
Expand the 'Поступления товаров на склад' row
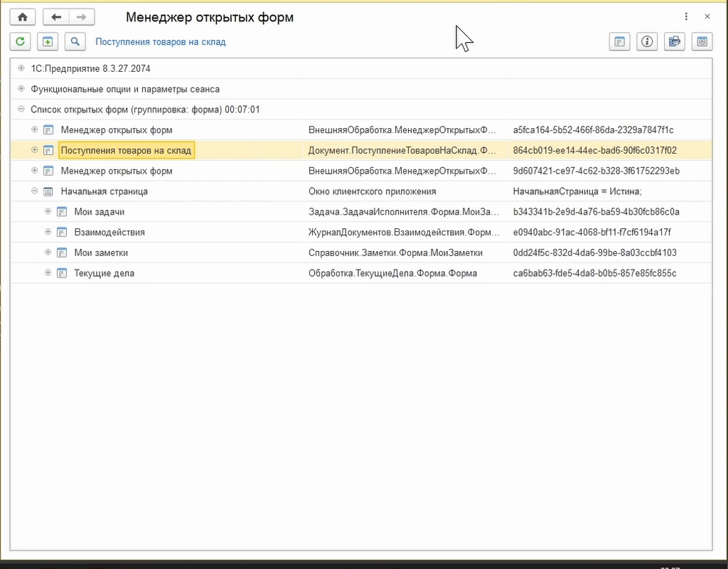pos(34,150)
